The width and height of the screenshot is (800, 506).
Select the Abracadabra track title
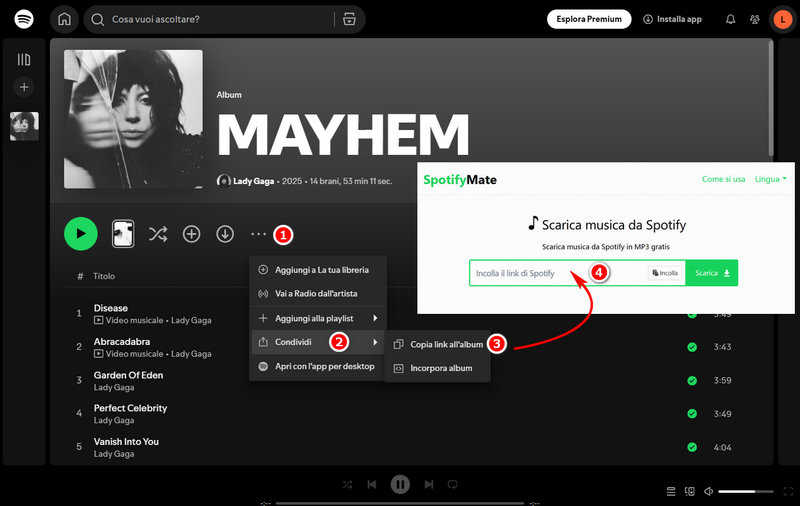point(122,342)
